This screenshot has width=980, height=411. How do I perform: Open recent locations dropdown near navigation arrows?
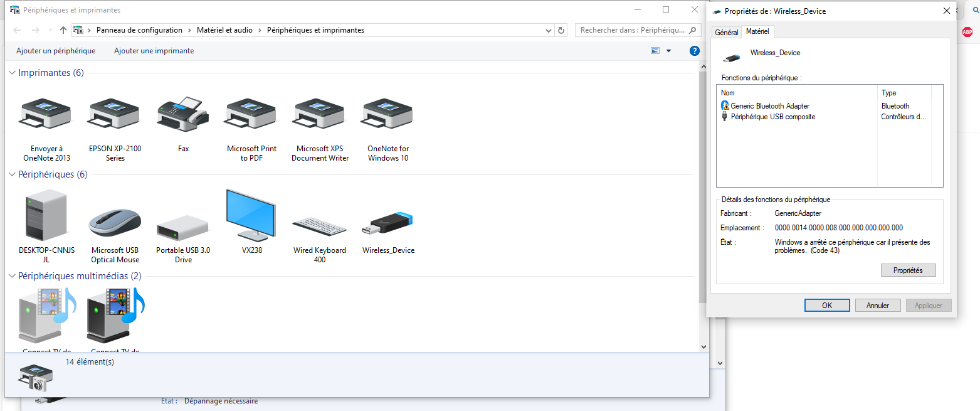tap(50, 30)
